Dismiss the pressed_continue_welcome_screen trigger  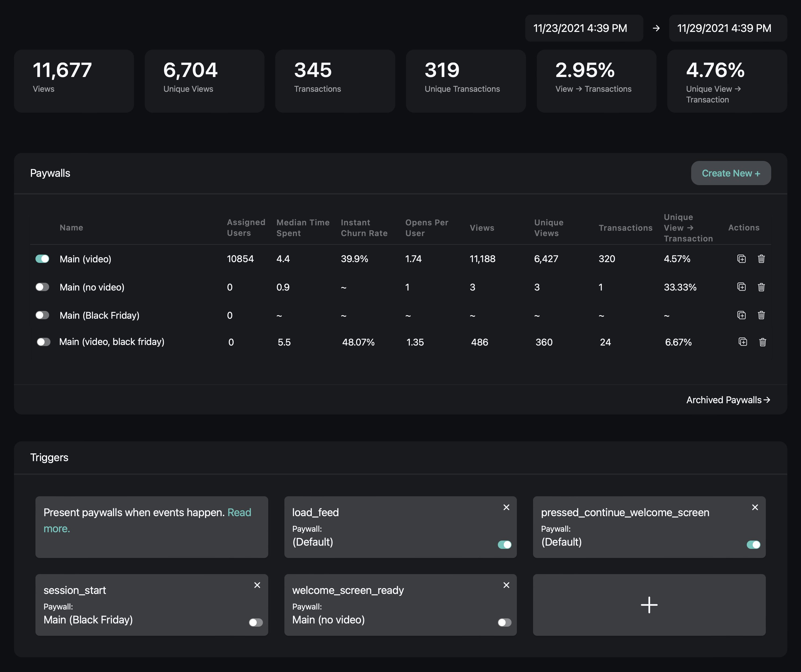click(755, 507)
